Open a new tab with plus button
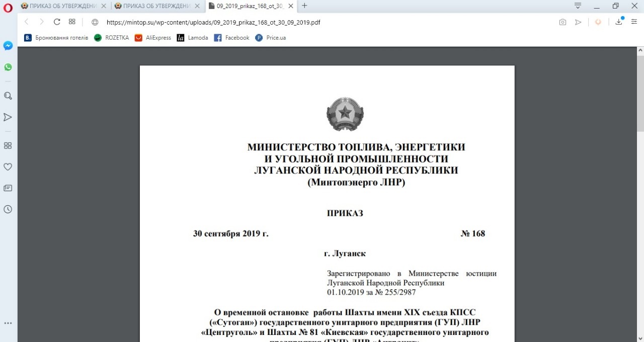The width and height of the screenshot is (644, 342). [x=304, y=6]
